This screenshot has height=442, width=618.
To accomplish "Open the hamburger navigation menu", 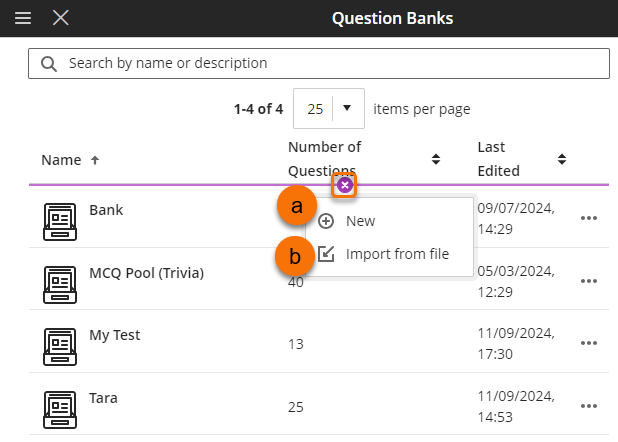I will point(23,18).
